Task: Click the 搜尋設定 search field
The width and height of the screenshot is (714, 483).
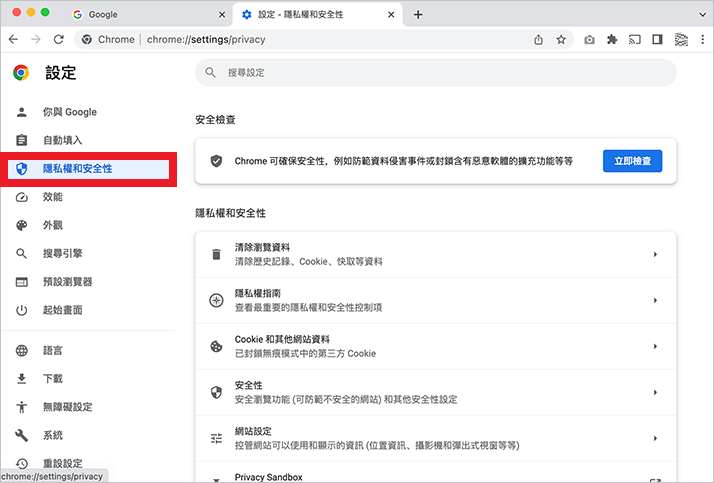Action: pyautogui.click(x=436, y=72)
